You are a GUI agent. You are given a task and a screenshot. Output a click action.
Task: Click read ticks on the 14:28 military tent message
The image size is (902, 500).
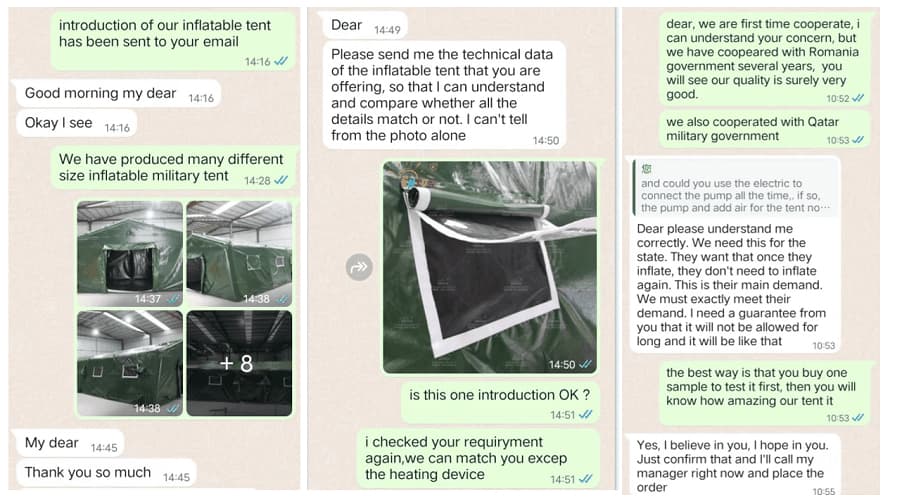pyautogui.click(x=281, y=180)
